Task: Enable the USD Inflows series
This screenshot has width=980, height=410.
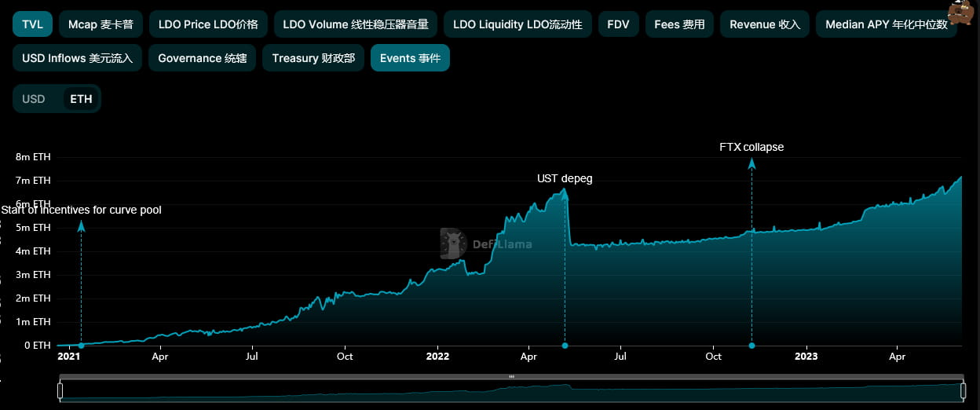Action: point(77,58)
